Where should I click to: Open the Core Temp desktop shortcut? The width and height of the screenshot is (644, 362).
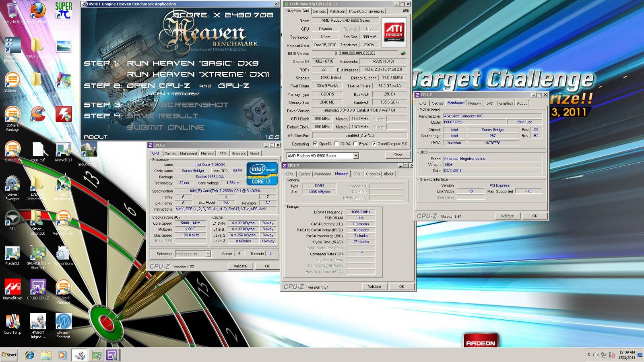[x=12, y=325]
